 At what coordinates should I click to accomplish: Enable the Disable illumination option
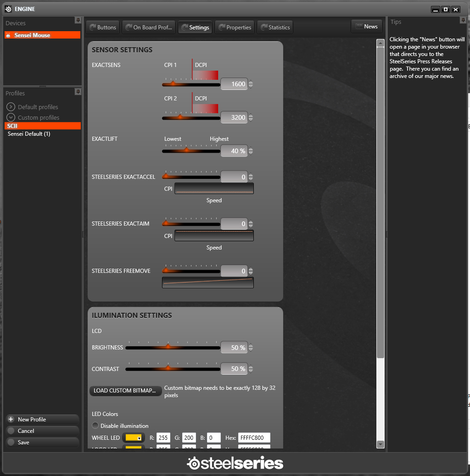95,426
